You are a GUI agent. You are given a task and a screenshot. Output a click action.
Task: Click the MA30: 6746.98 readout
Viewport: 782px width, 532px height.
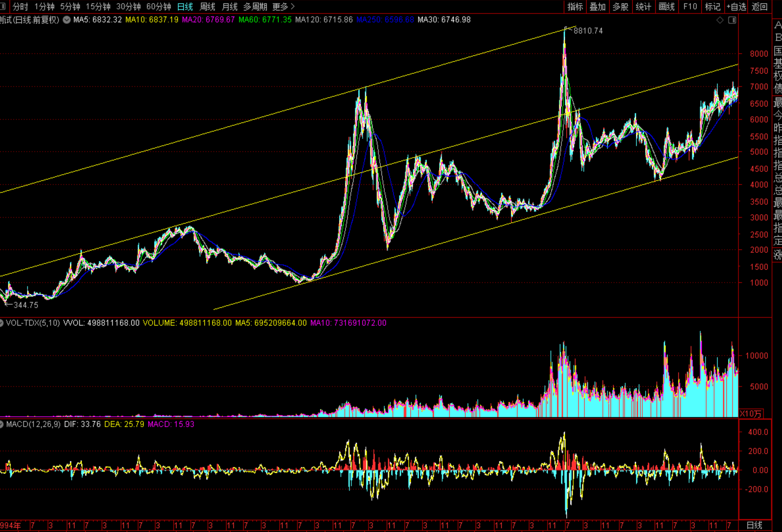coord(444,20)
